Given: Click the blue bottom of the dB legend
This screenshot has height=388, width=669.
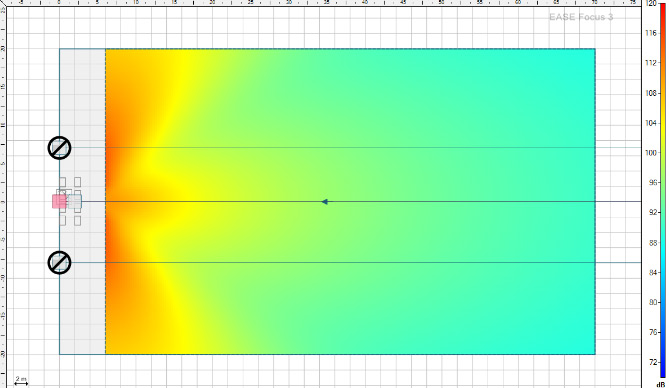Looking at the screenshot, I should [662, 369].
